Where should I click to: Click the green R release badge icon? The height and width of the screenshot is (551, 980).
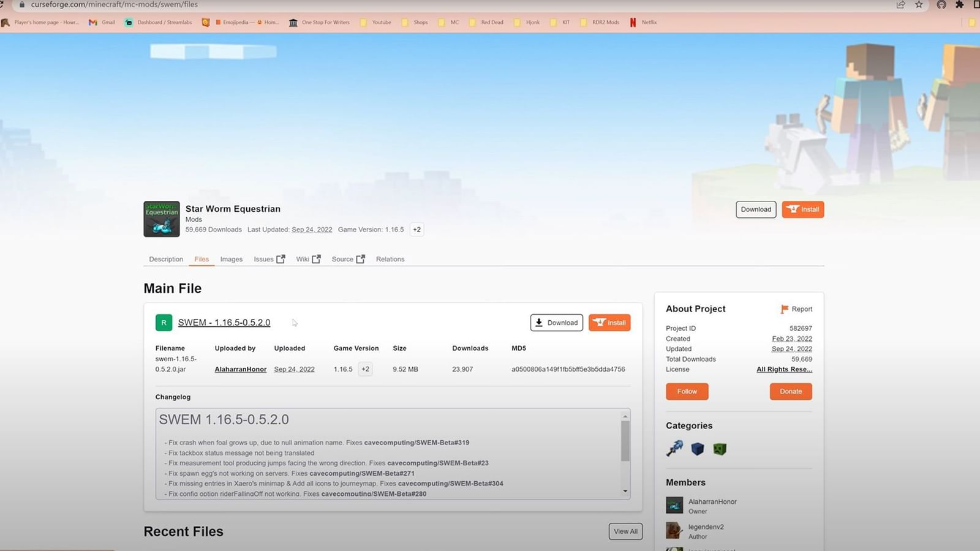coord(164,322)
